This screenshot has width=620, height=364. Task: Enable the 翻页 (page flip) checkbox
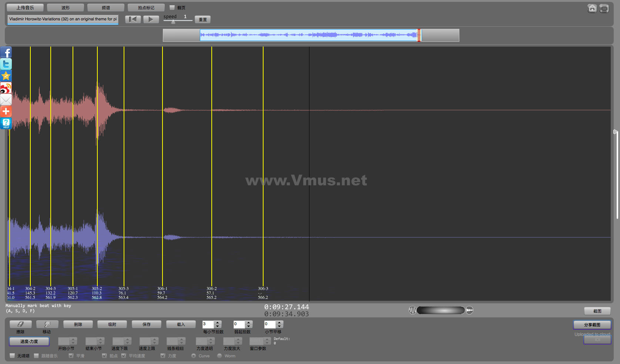[172, 7]
